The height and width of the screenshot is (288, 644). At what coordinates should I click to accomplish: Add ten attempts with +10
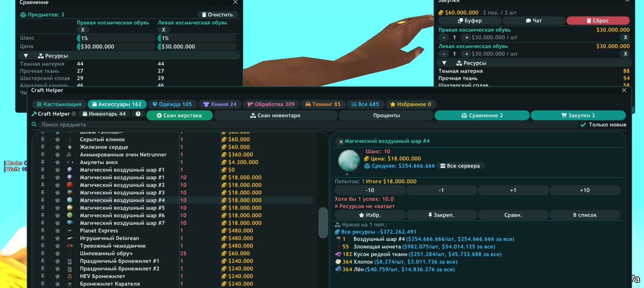tap(585, 190)
